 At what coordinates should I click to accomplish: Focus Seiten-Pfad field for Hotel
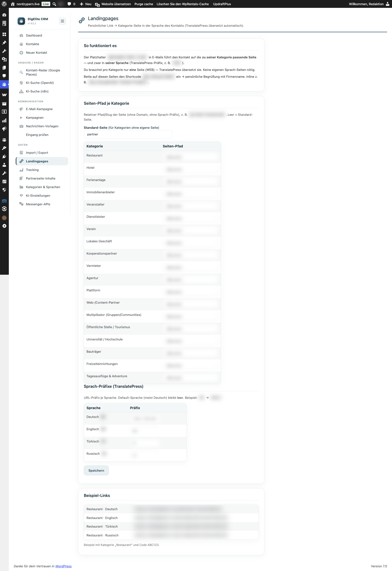click(x=190, y=169)
